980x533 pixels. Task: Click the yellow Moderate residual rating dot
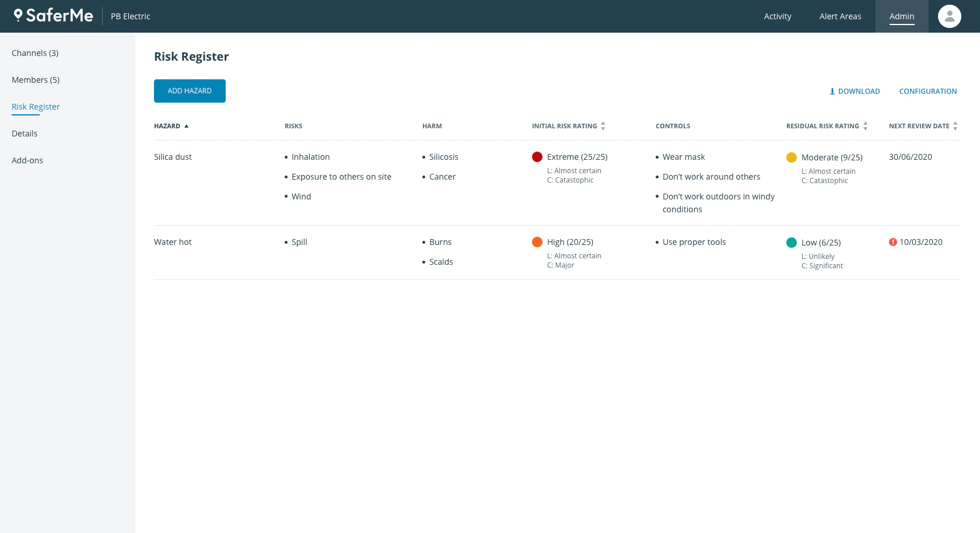point(792,157)
